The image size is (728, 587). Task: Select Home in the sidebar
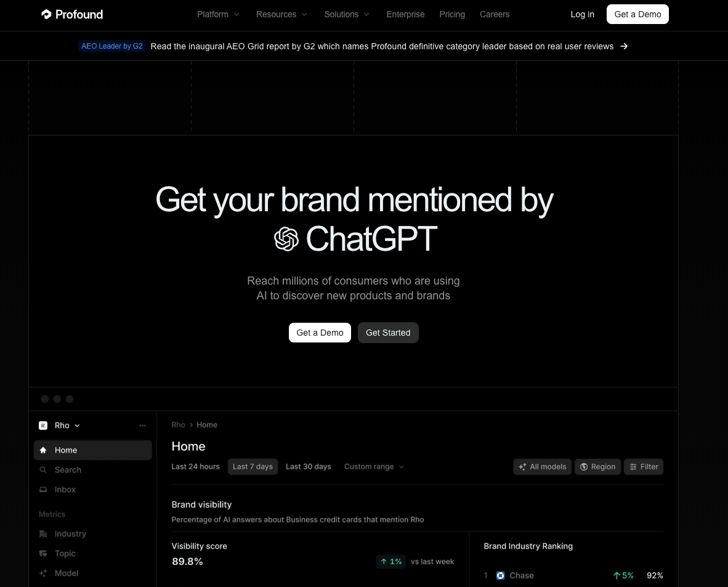coord(93,450)
